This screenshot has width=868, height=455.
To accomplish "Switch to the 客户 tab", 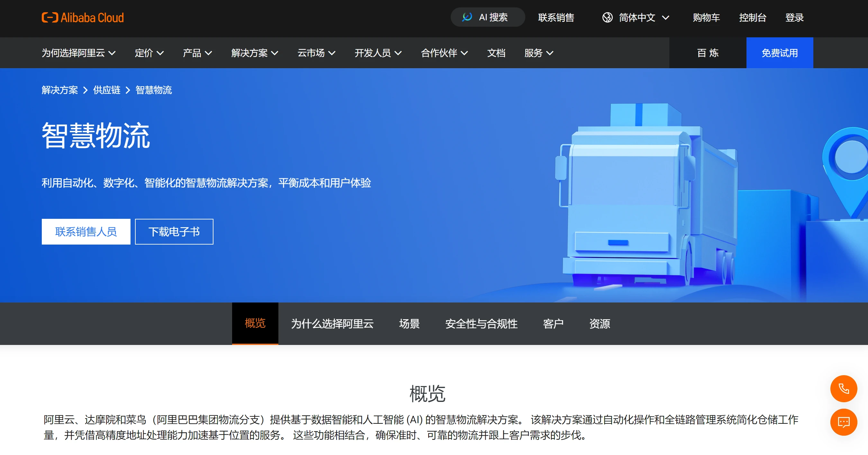I will (553, 323).
